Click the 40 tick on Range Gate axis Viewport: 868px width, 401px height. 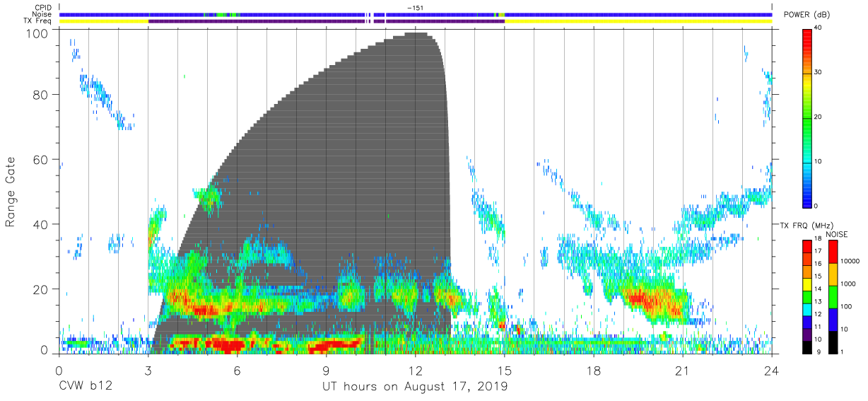coord(40,224)
